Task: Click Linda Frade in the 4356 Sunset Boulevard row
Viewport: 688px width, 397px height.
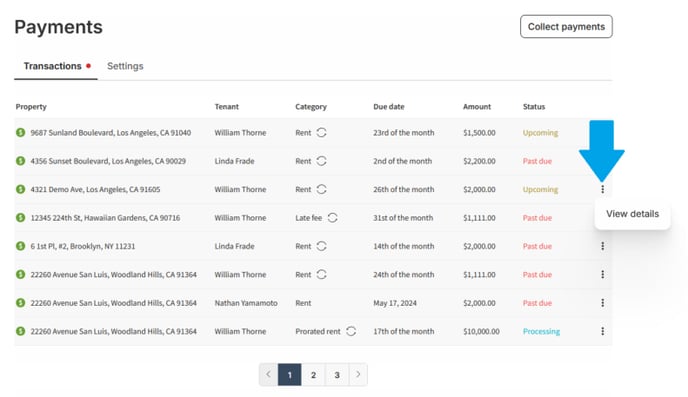Action: click(234, 161)
